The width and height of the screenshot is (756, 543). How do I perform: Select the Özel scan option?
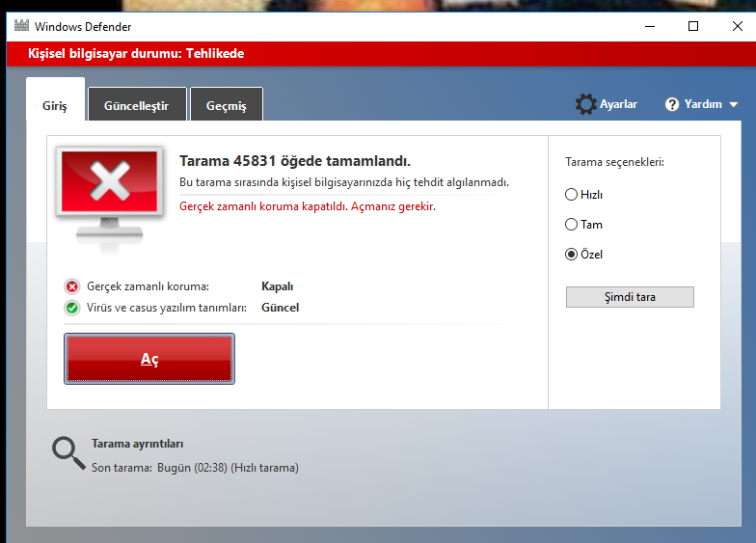point(583,255)
